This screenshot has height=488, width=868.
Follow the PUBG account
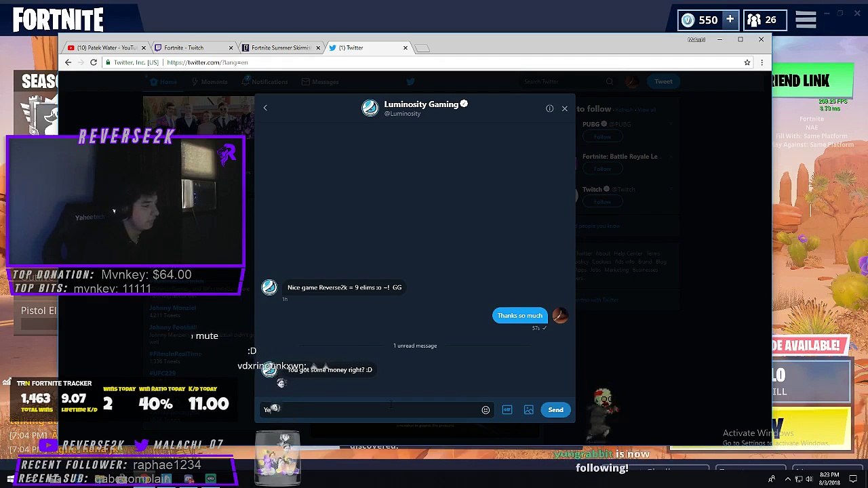coord(602,137)
